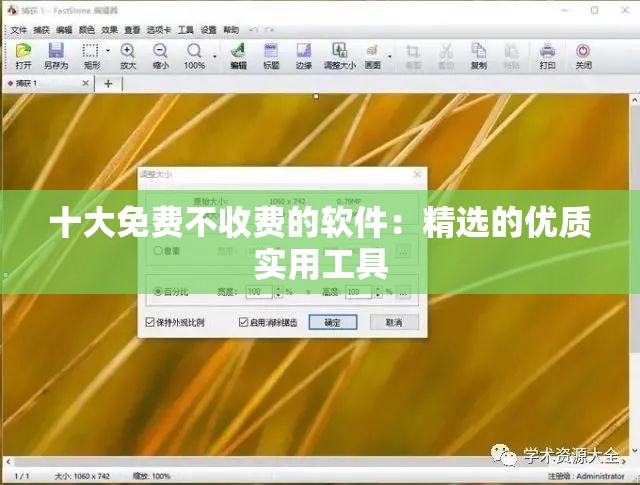Viewport: 640px width, 485px height.
Task: Open the ... options in the 百分比 row
Action: pyautogui.click(x=403, y=292)
